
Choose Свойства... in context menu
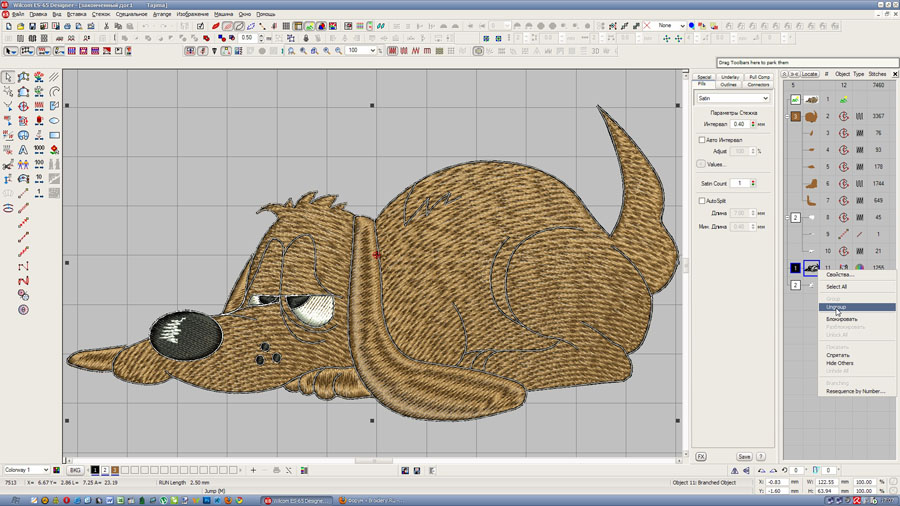coord(840,275)
